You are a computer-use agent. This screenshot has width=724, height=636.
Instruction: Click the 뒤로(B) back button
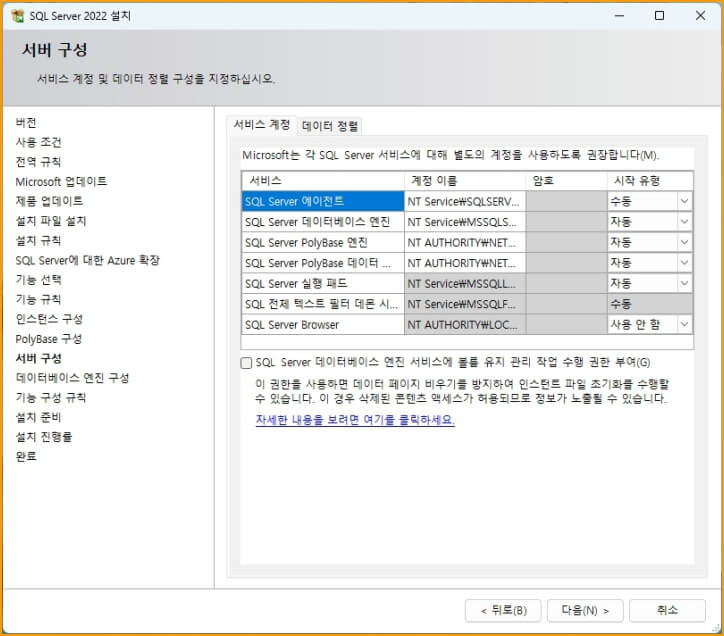pos(504,611)
